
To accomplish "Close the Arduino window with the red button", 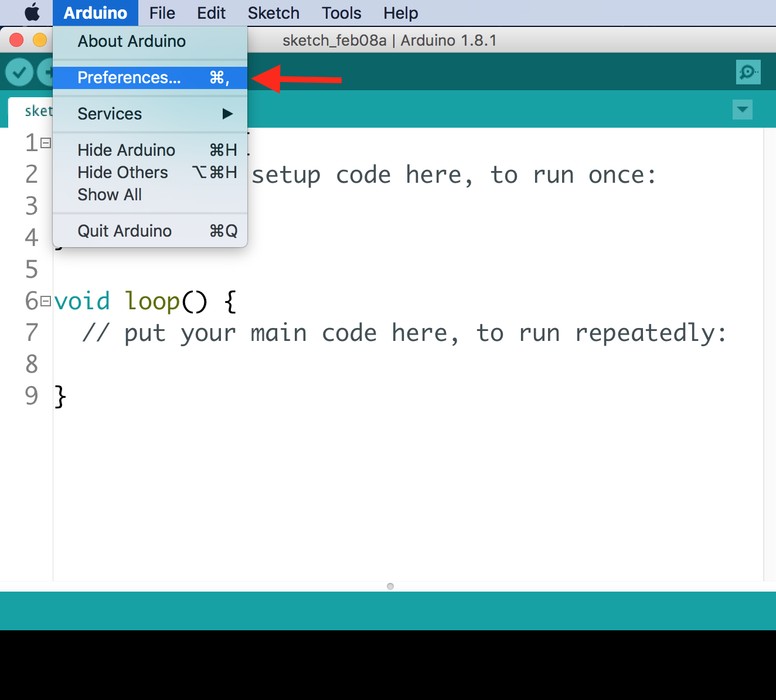I will point(16,40).
